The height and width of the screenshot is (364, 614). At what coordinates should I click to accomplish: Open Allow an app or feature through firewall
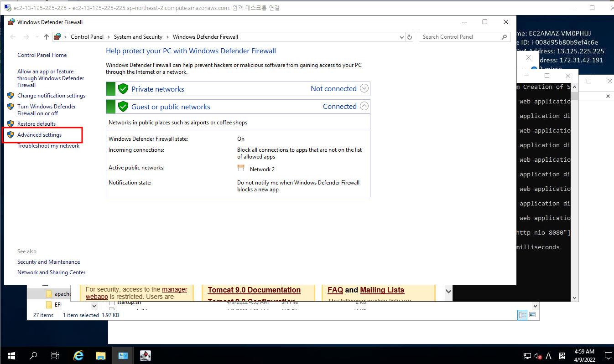click(x=51, y=78)
